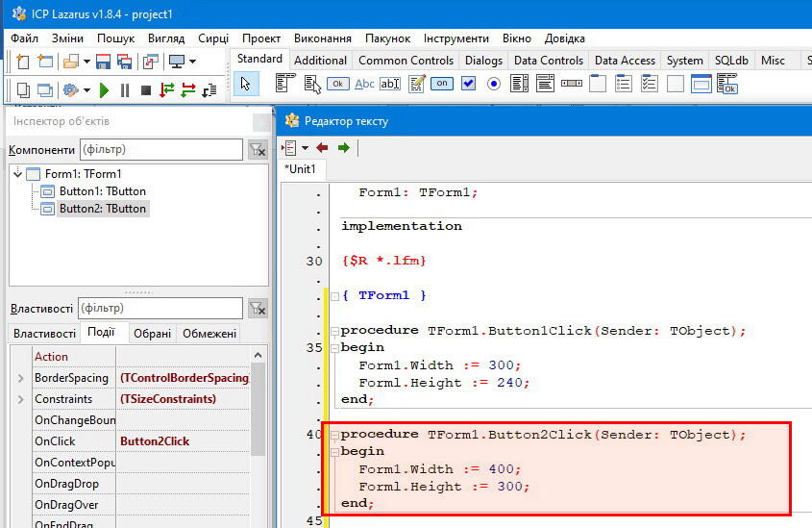This screenshot has height=528, width=812.
Task: Pick the TPopupMenu component icon
Action: 312,84
